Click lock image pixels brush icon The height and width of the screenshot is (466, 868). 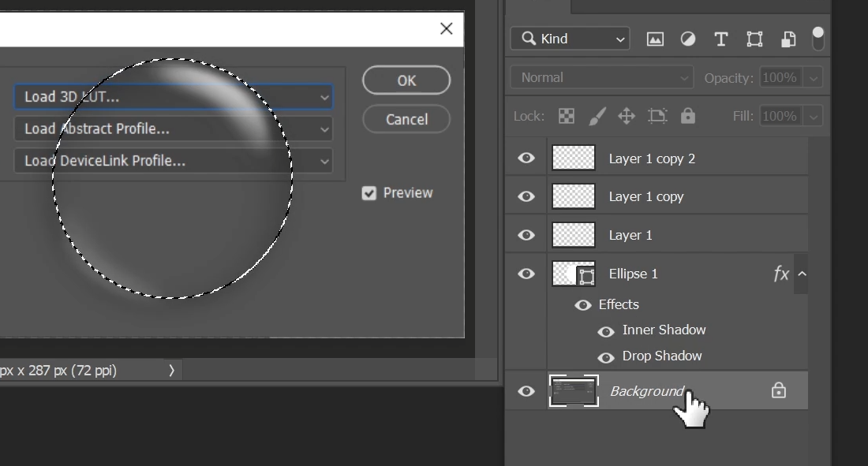click(x=597, y=116)
